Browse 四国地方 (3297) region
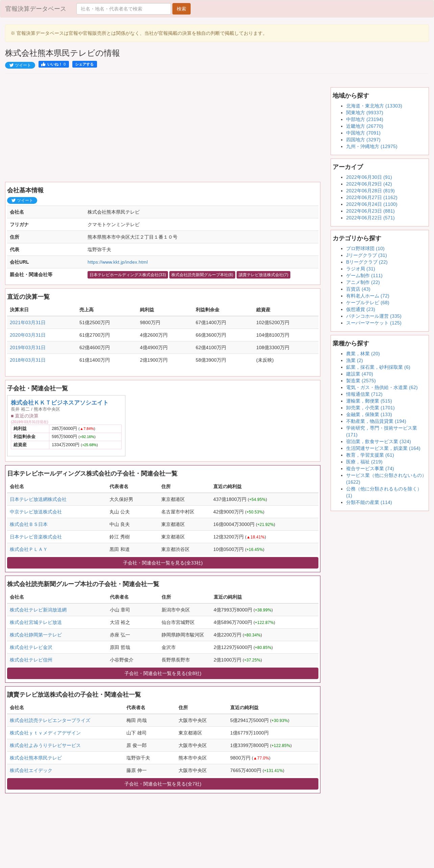 [x=363, y=140]
